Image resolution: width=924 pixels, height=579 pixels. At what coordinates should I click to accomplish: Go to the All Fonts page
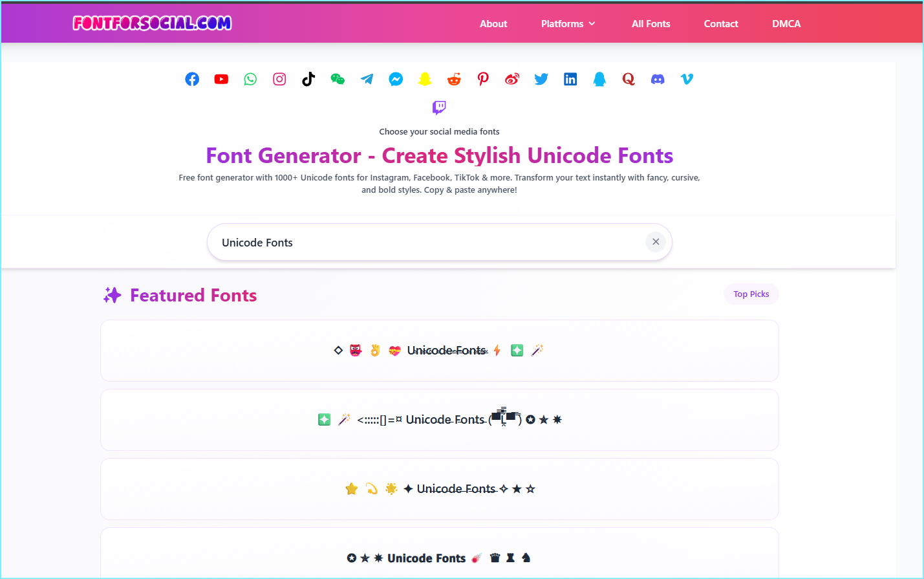coord(650,24)
